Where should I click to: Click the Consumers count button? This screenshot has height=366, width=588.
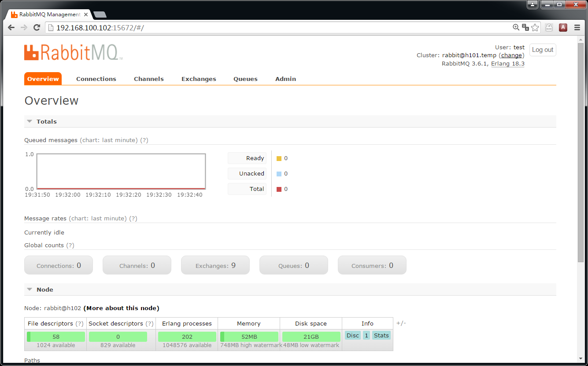(x=372, y=265)
